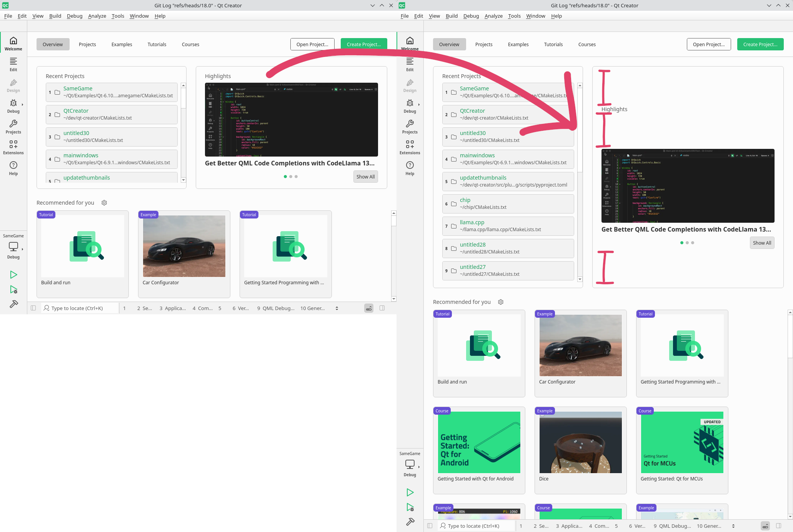This screenshot has height=532, width=793.
Task: Open Projects mode in right window sidebar
Action: [x=410, y=127]
